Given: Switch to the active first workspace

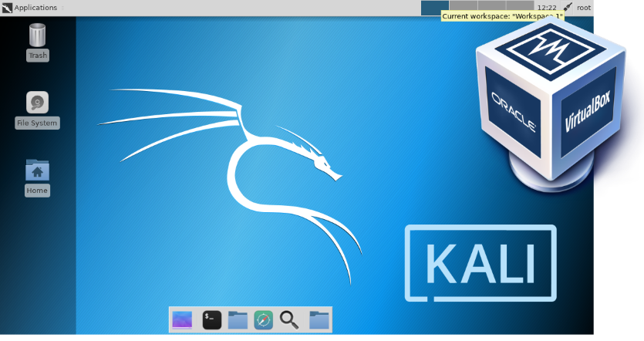Looking at the screenshot, I should click(434, 8).
